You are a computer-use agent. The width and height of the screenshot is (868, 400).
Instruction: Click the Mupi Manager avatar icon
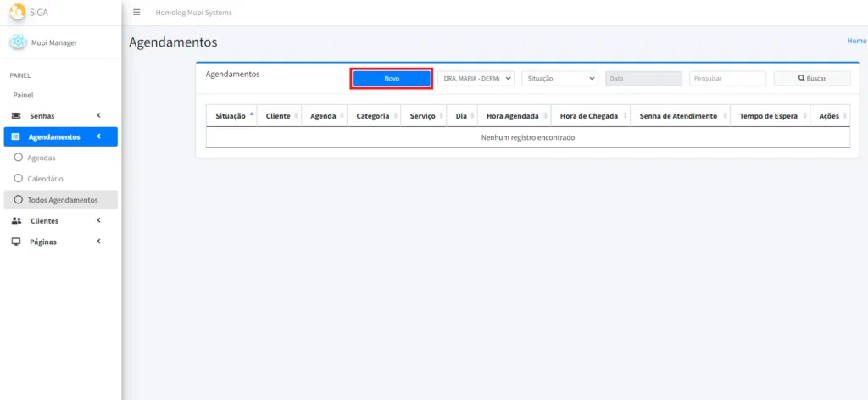point(18,42)
